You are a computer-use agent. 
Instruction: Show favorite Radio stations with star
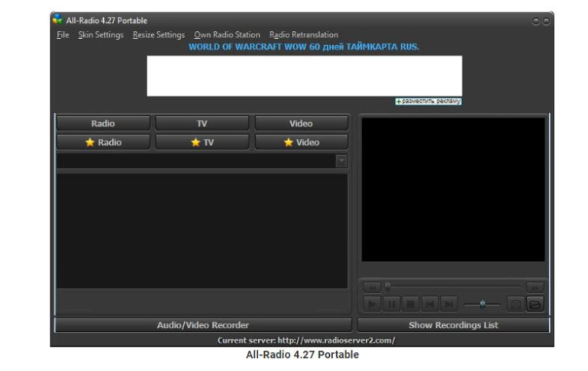104,143
